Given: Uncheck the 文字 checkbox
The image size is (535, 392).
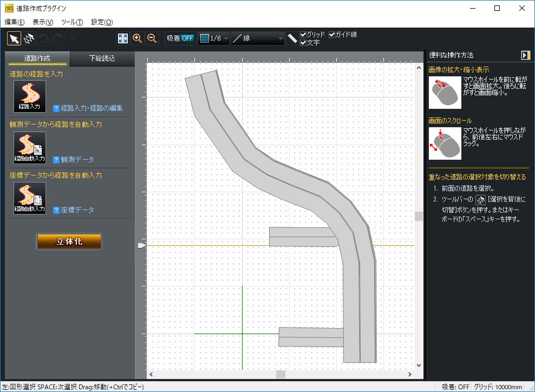Looking at the screenshot, I should (x=304, y=43).
